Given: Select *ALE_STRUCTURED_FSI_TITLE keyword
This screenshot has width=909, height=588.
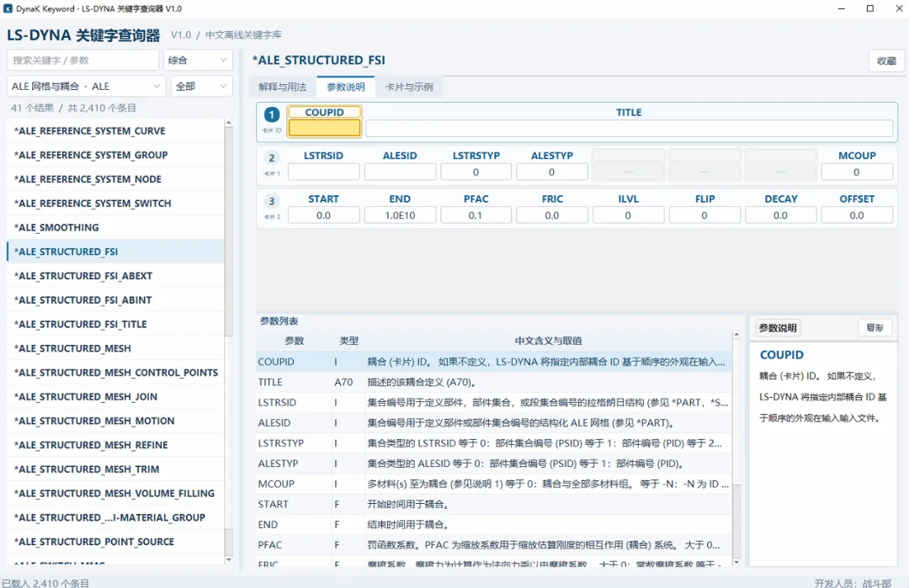Looking at the screenshot, I should (115, 325).
